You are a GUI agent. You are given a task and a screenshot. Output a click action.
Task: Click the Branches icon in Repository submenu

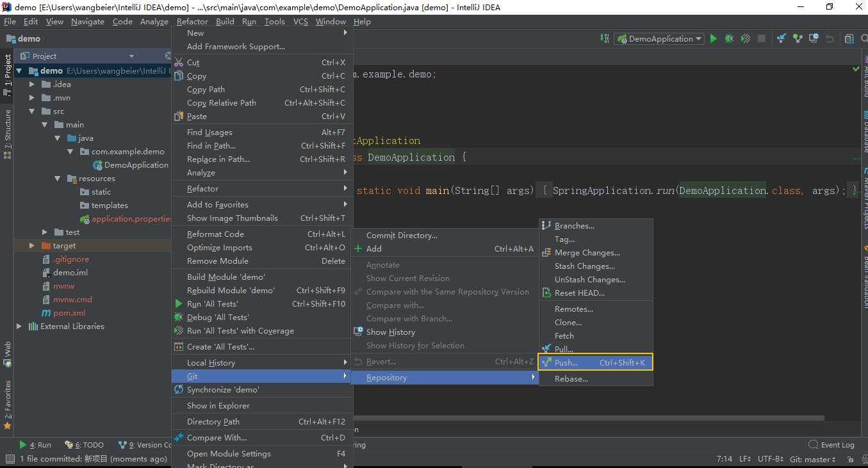coord(546,225)
